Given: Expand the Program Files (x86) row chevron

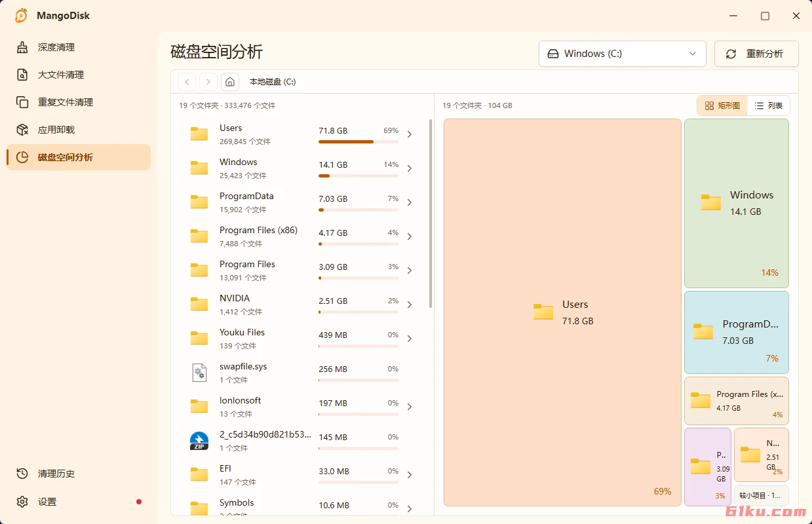Looking at the screenshot, I should click(x=410, y=236).
